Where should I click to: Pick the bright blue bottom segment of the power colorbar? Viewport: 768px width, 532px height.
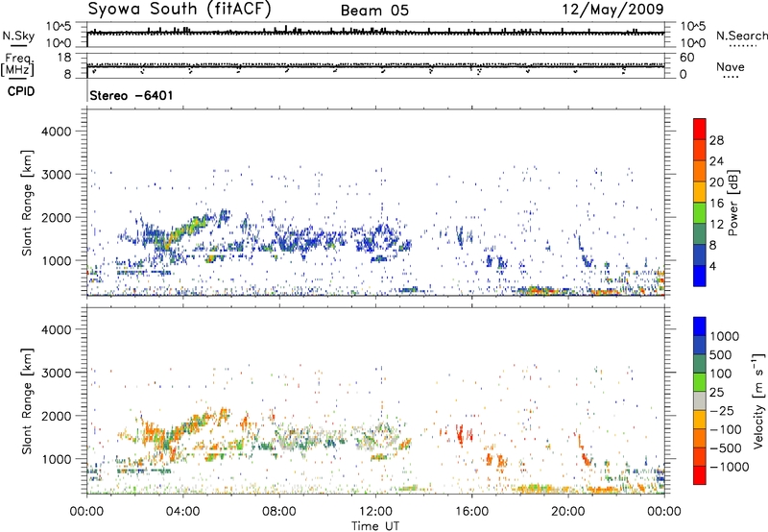click(700, 276)
